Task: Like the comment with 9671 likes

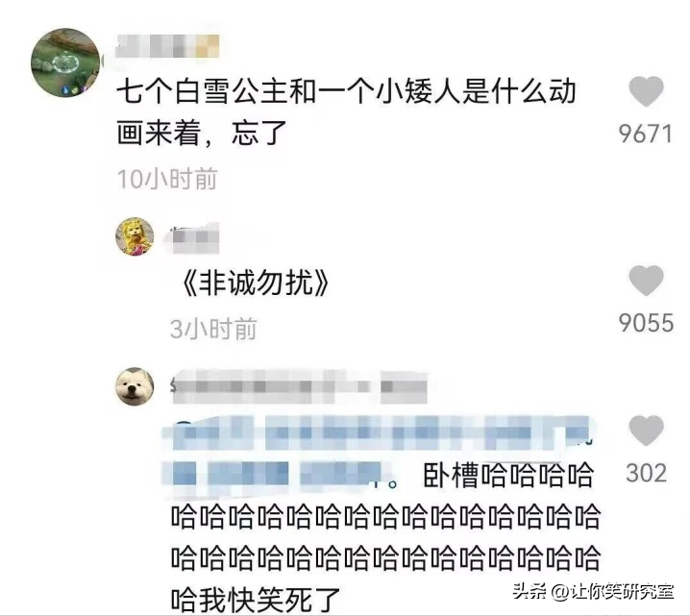Action: coord(646,91)
